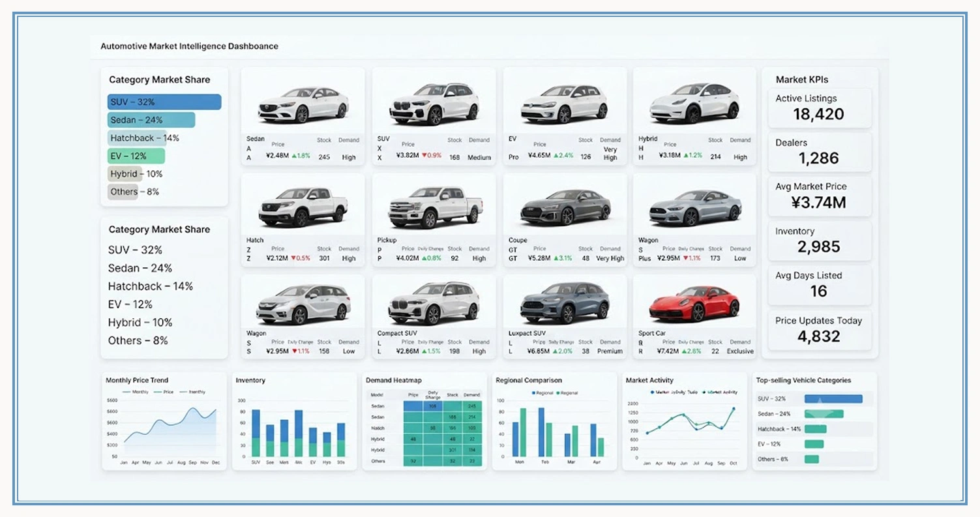Screen dimensions: 980x517
Task: Click the SUV bar in the Inventory chart
Action: [x=256, y=433]
